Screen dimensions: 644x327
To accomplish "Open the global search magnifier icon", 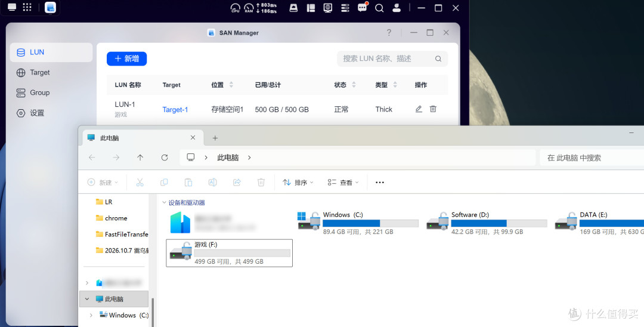I will click(x=379, y=8).
